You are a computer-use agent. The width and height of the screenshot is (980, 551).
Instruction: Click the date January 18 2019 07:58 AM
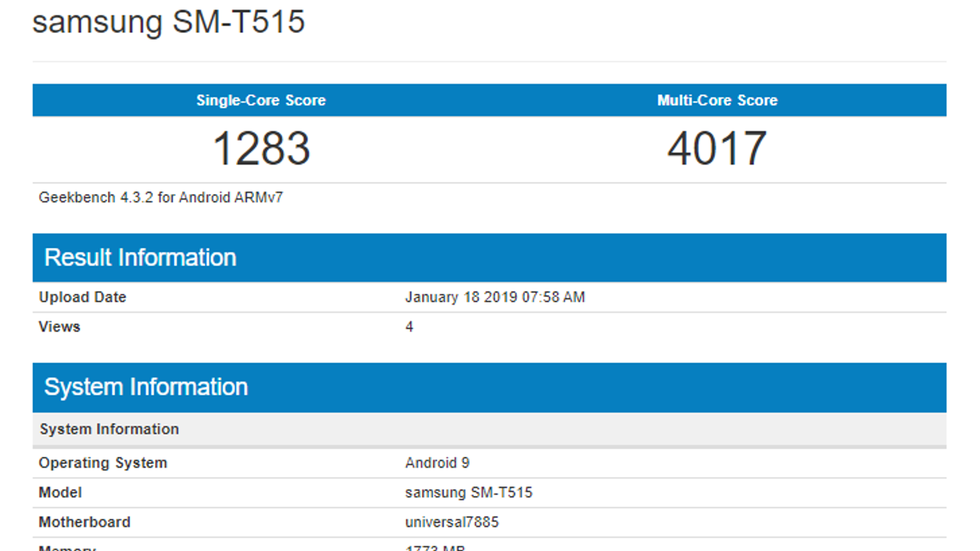(495, 298)
